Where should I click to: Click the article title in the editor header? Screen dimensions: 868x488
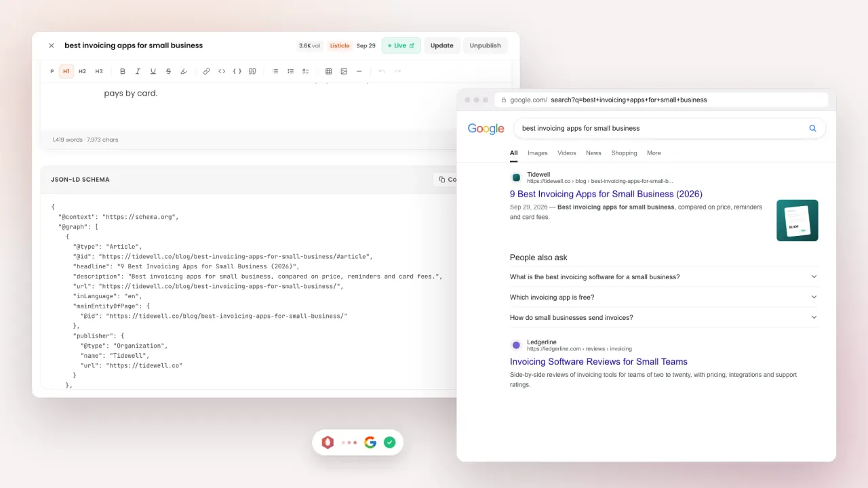(x=134, y=45)
